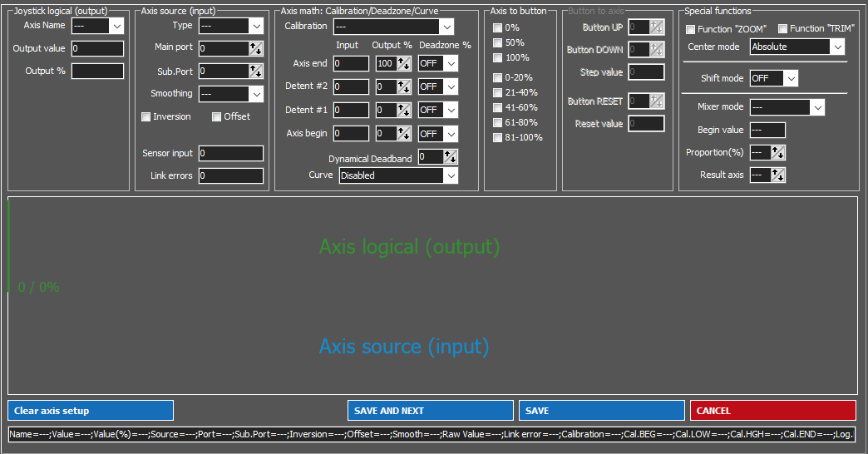Adjust Detent #1 Output % spinner
Screen dimensions: 868x454
click(404, 111)
